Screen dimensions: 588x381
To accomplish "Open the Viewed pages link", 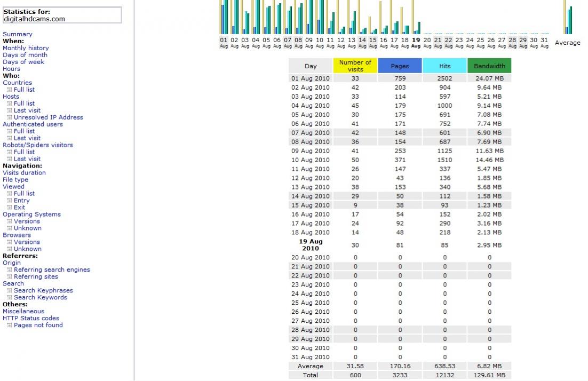I will point(13,186).
